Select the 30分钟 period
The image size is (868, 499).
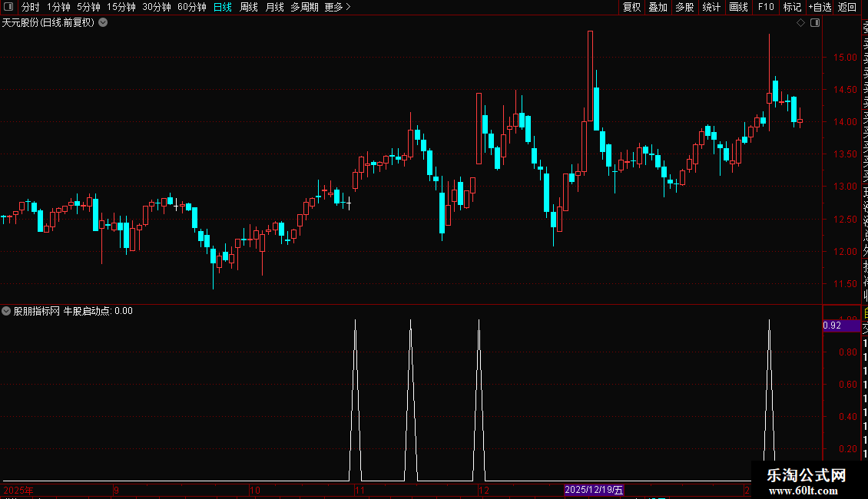point(157,7)
